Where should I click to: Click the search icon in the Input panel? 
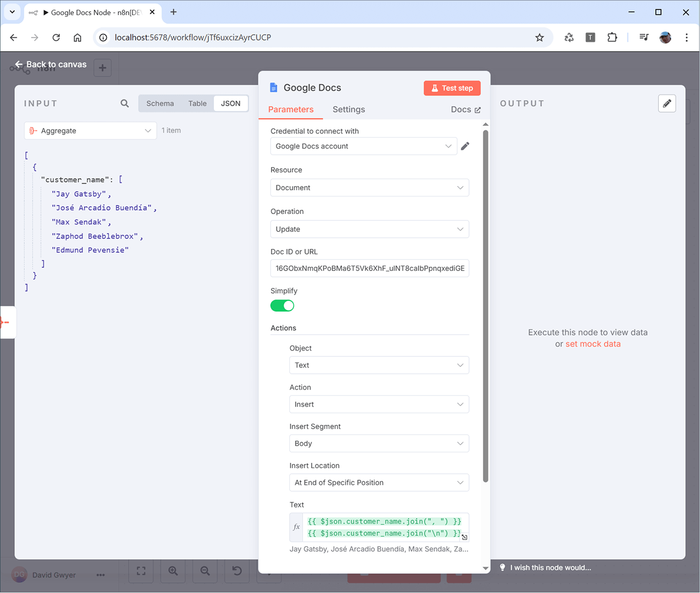(124, 103)
